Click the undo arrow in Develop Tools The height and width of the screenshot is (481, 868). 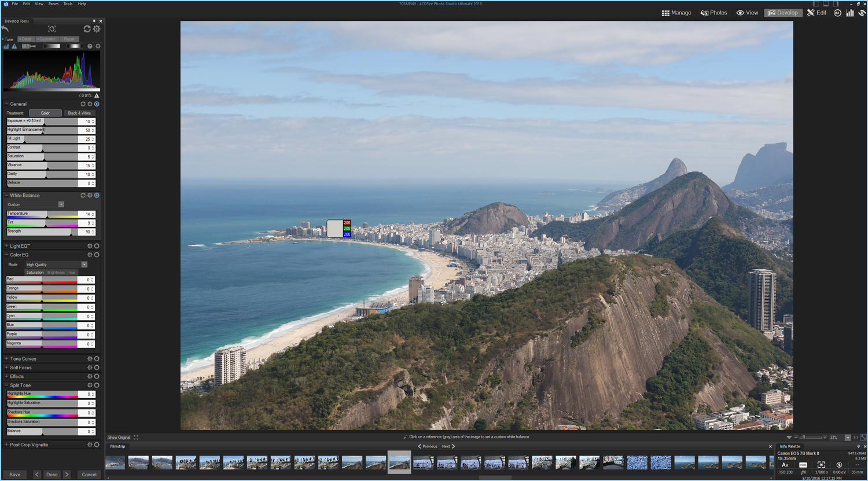5,29
